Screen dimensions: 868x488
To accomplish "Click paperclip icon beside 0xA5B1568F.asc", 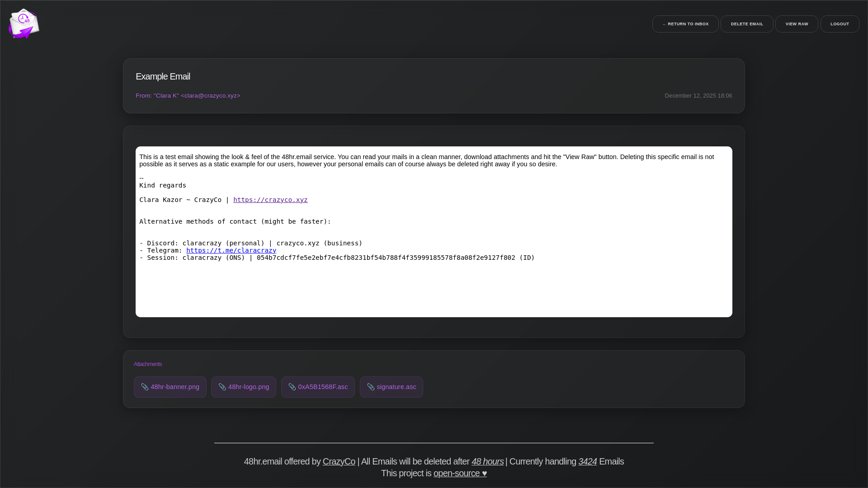I will (292, 387).
